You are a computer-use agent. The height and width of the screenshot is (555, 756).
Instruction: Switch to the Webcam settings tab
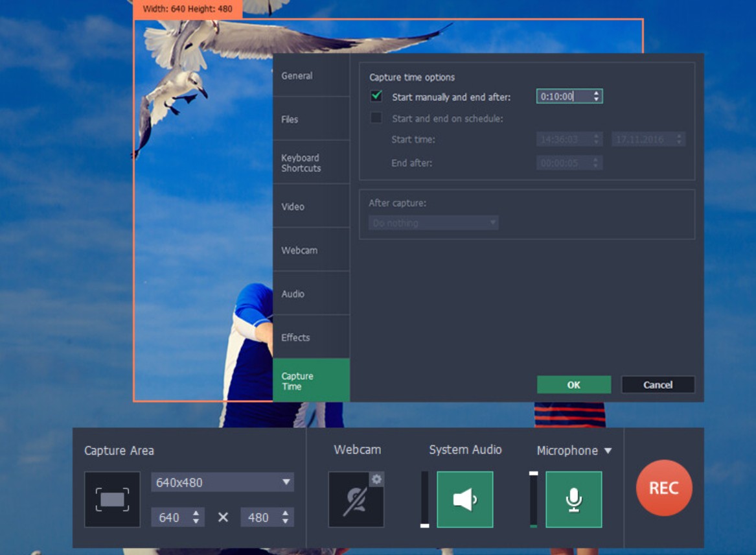(x=311, y=250)
